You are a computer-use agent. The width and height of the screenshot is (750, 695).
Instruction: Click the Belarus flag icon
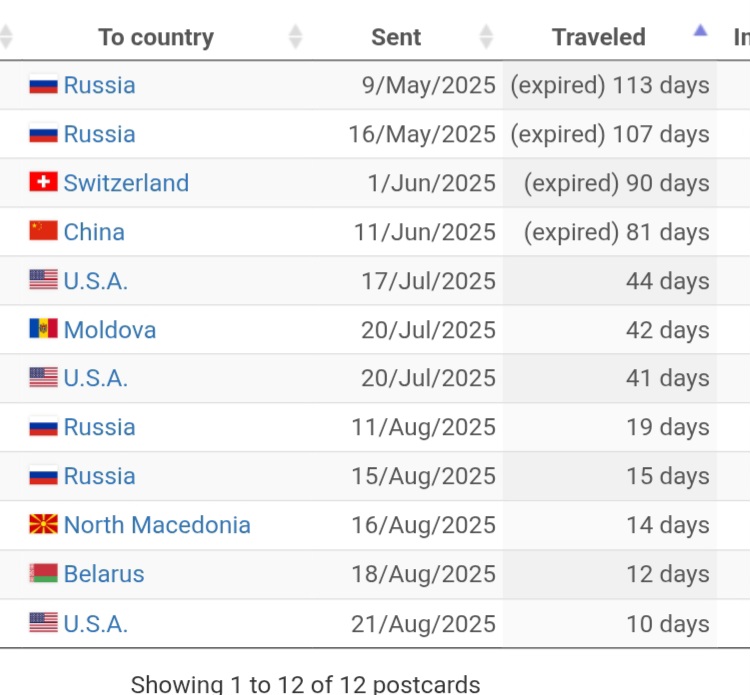click(44, 573)
